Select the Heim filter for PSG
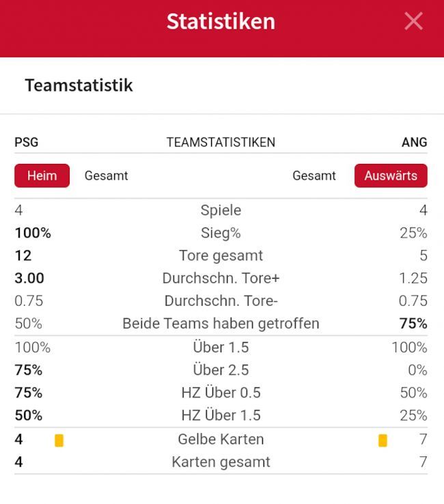Screen dimensions: 444x504 tap(42, 176)
